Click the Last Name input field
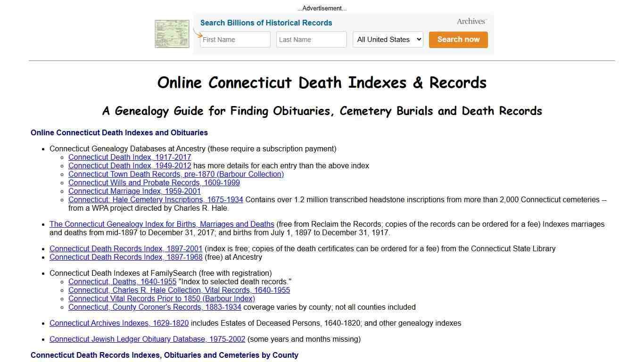Image resolution: width=644 pixels, height=362 pixels. coord(311,40)
